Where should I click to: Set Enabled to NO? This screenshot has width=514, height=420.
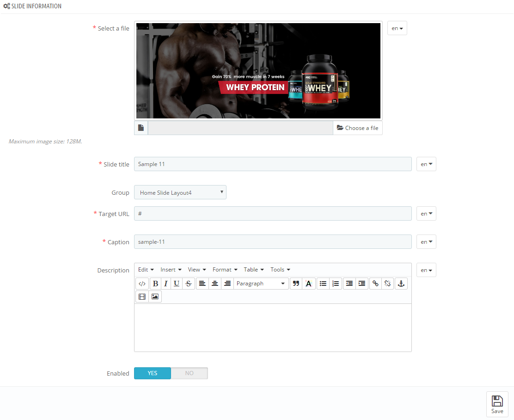pyautogui.click(x=189, y=373)
